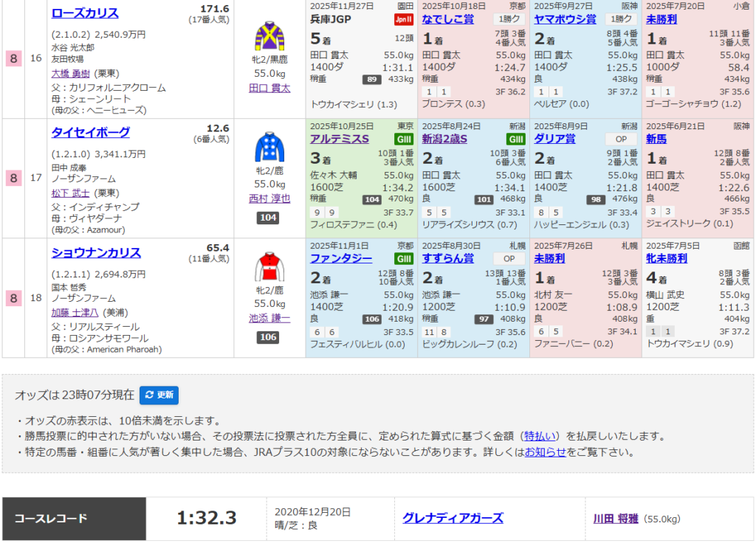Open the お知らせ notice link

(546, 452)
